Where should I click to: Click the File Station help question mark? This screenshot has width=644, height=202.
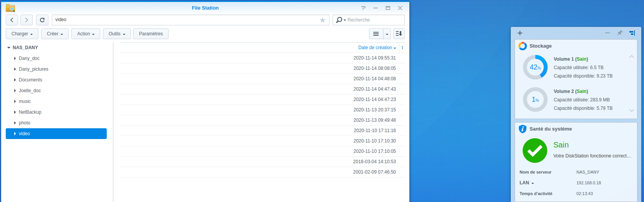click(x=364, y=8)
